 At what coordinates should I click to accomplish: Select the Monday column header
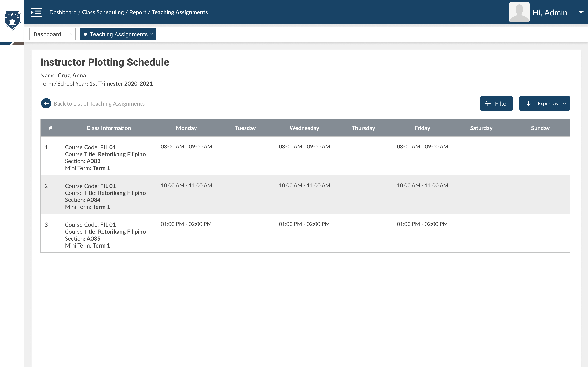coord(186,128)
